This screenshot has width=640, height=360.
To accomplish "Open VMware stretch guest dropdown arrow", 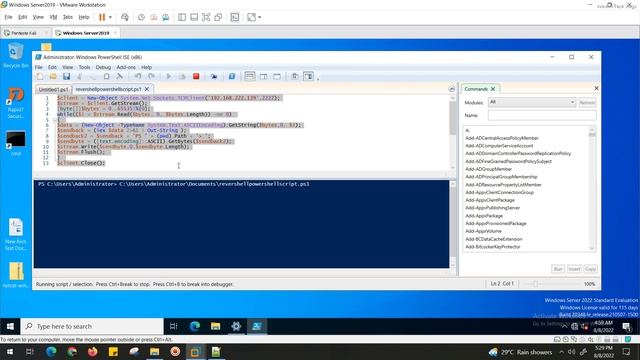I will 260,17.
